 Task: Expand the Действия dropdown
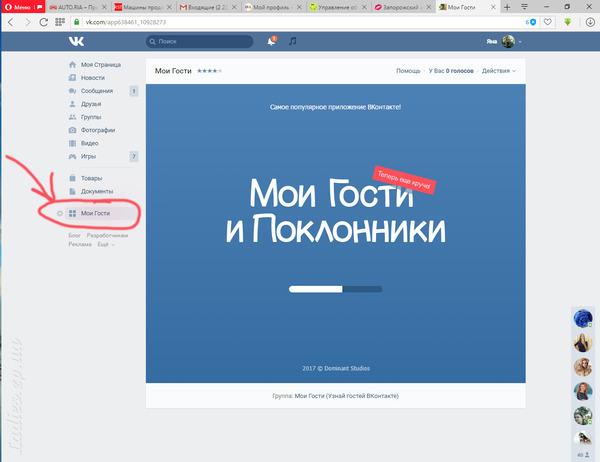click(499, 71)
